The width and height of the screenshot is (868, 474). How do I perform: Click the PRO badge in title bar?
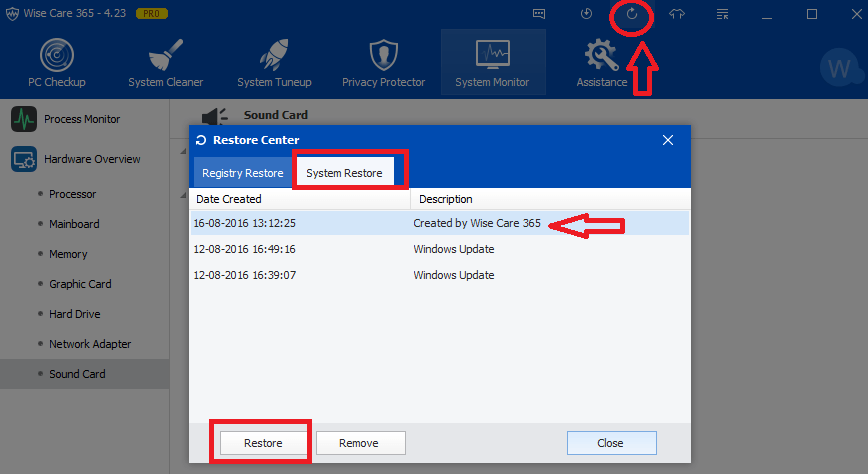pyautogui.click(x=152, y=13)
